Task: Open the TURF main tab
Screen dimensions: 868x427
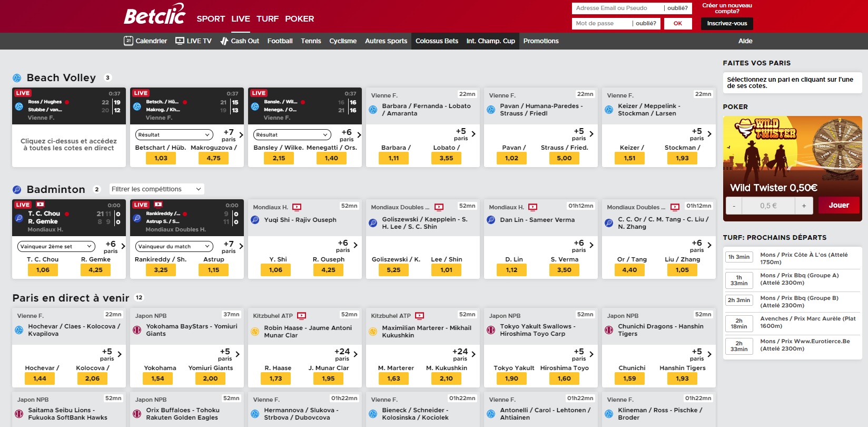Action: pyautogui.click(x=268, y=19)
